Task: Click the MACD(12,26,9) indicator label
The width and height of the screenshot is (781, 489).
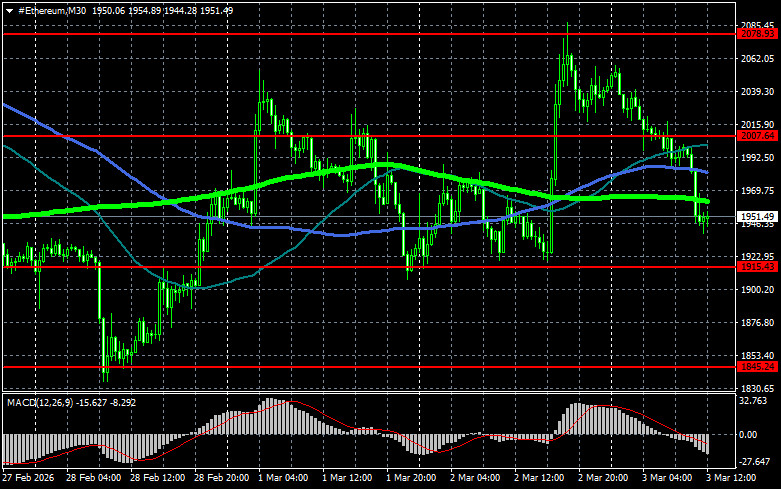Action: tap(40, 402)
